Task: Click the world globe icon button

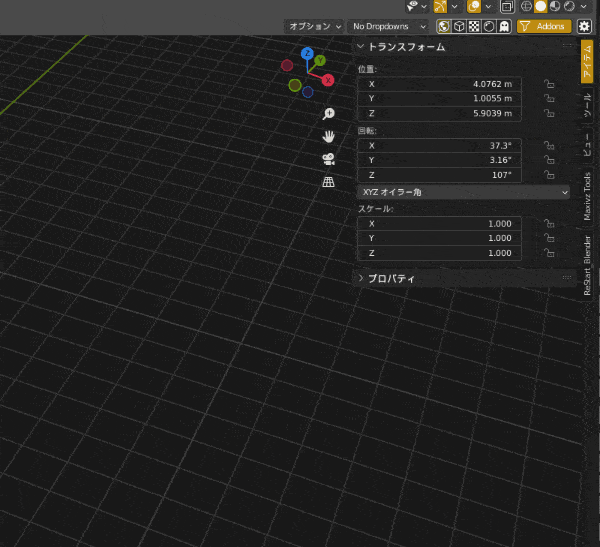Action: coord(444,26)
